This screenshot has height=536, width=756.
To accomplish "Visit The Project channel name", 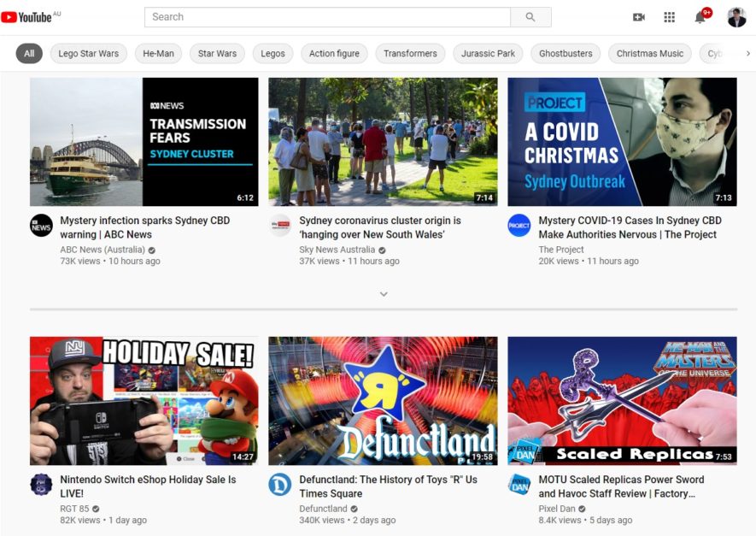I will coord(561,250).
